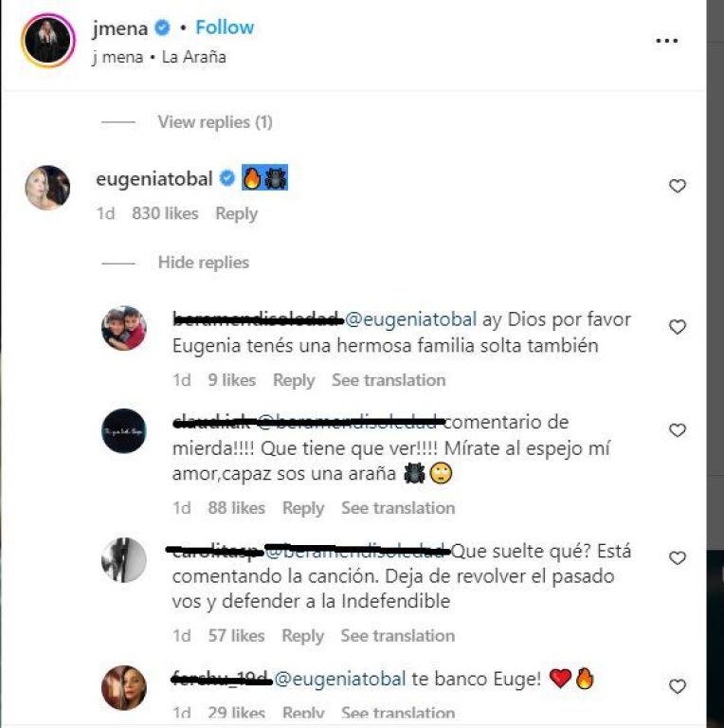Follow the jmena account
724x728 pixels.
225,27
